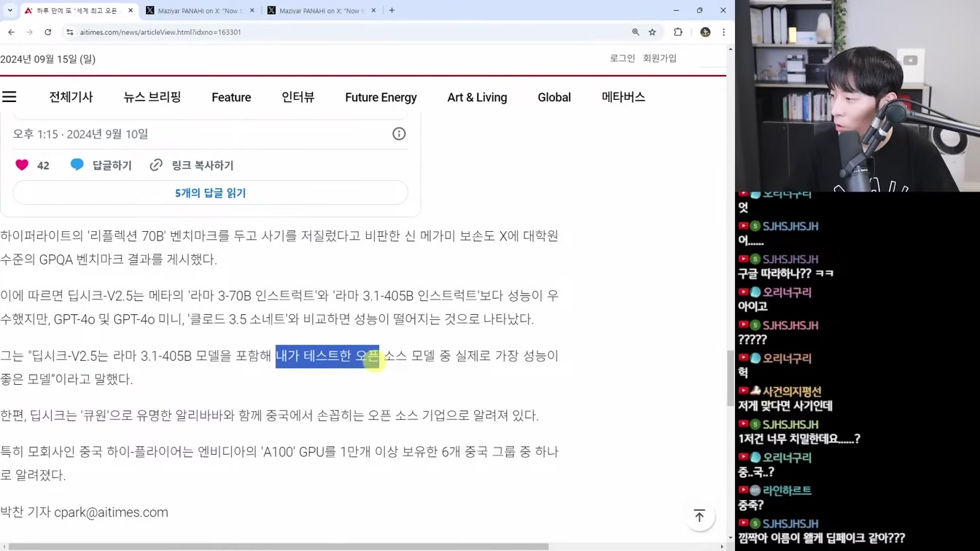Bookmark this page with star icon
Image resolution: width=980 pixels, height=551 pixels.
click(653, 32)
